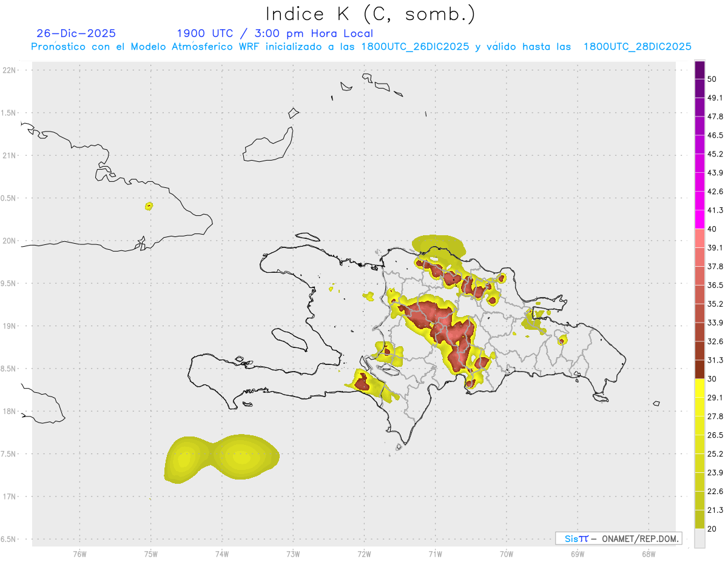Click the '19N' latitude label

(9, 326)
